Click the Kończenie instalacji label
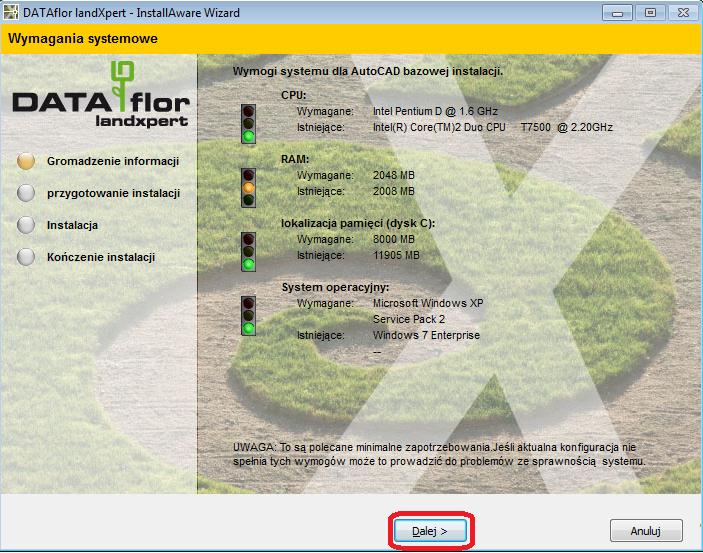This screenshot has height=553, width=703. [101, 257]
